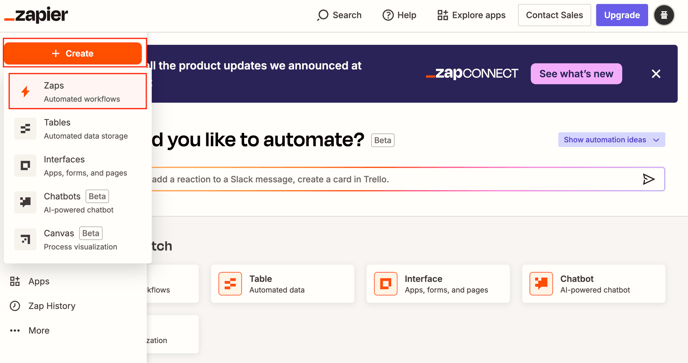Open the Search magnifier in header
Viewport: 688px width, 363px height.
(x=322, y=15)
